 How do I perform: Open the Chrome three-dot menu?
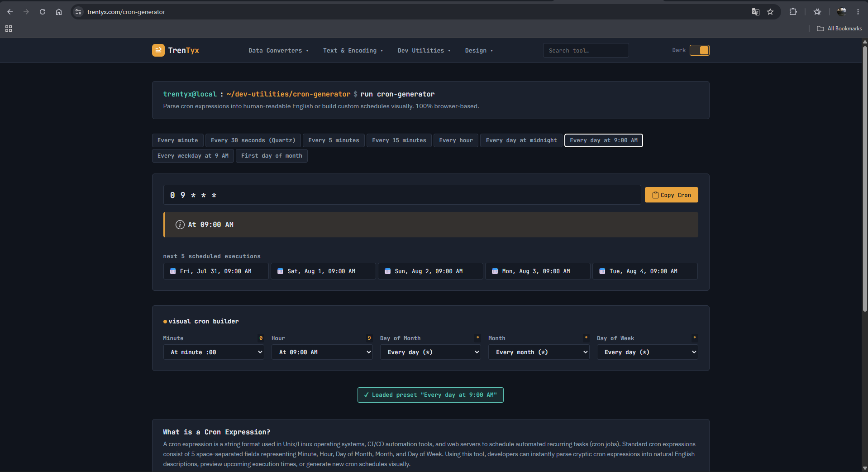tap(858, 12)
